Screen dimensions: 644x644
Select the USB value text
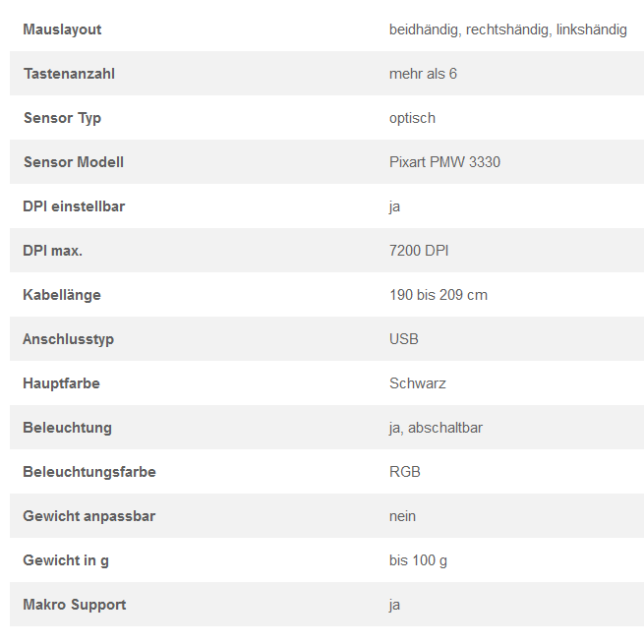pyautogui.click(x=404, y=339)
